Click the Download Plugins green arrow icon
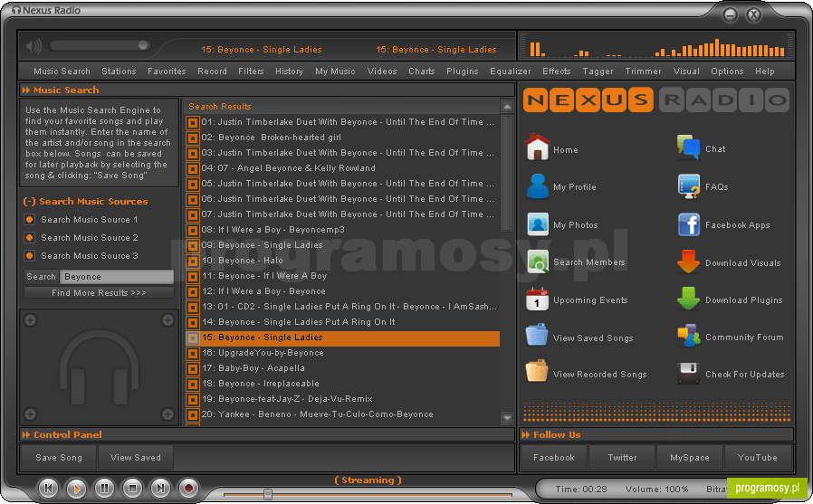The image size is (813, 504). coord(689,299)
